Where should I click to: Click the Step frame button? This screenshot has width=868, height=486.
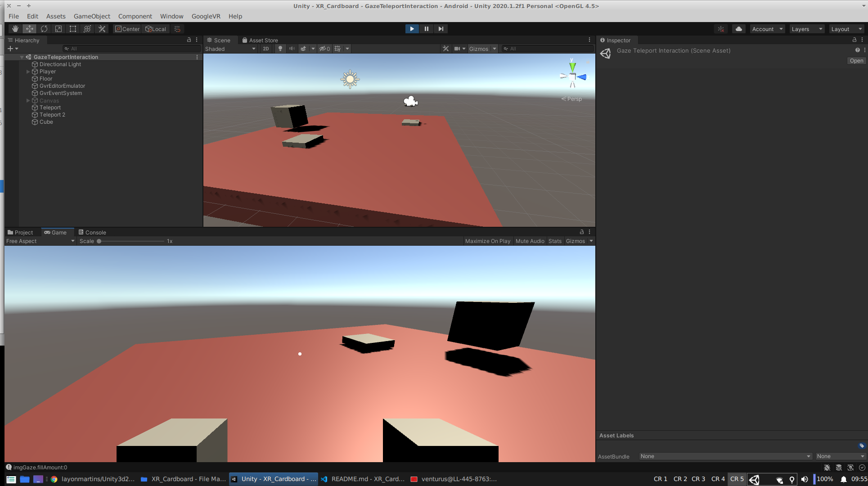[x=441, y=29]
